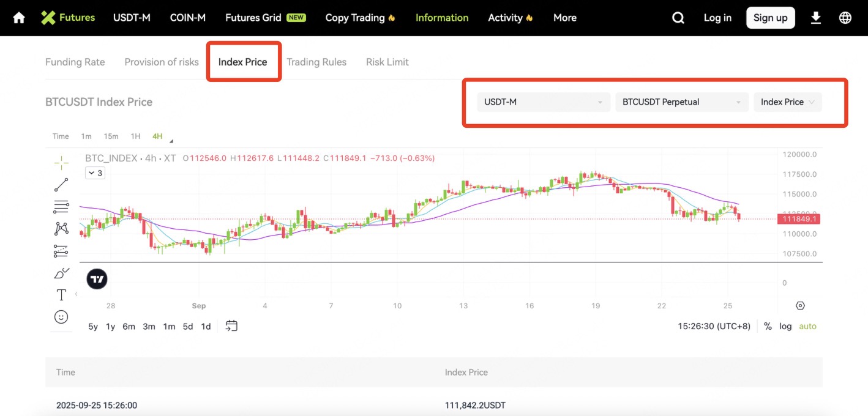Set chart range to 3m
This screenshot has height=416, width=868.
tap(149, 326)
